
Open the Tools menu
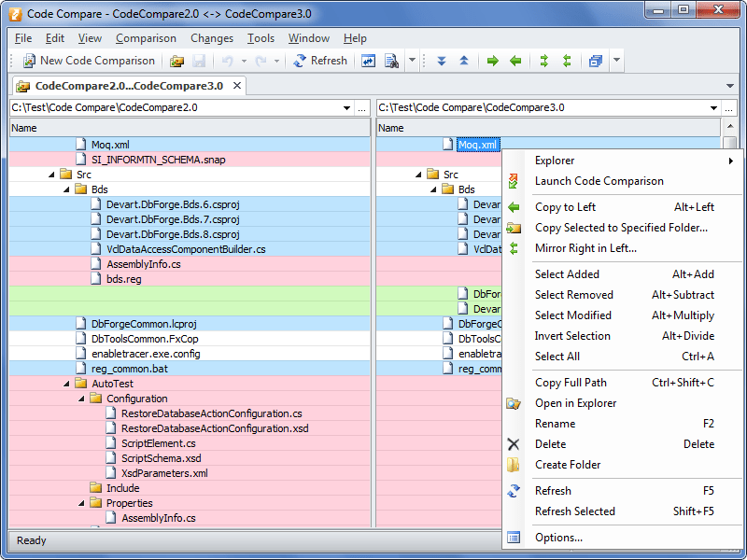(261, 38)
